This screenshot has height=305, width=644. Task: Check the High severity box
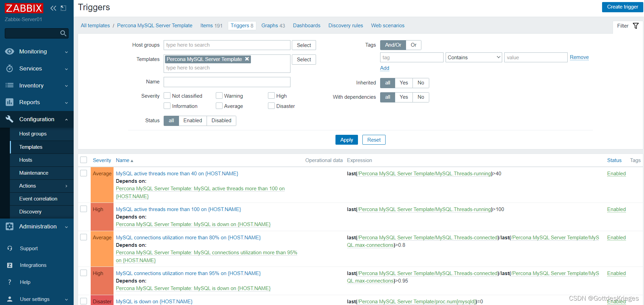(x=271, y=96)
